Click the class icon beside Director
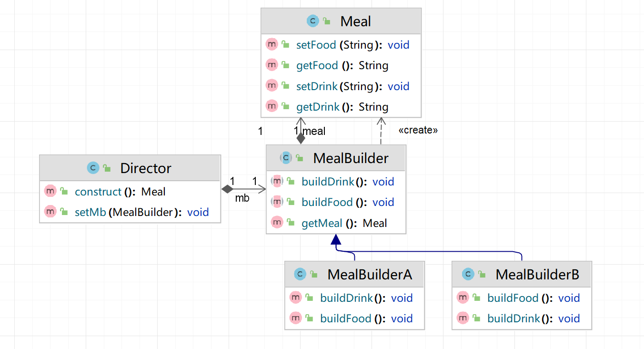 click(x=93, y=168)
